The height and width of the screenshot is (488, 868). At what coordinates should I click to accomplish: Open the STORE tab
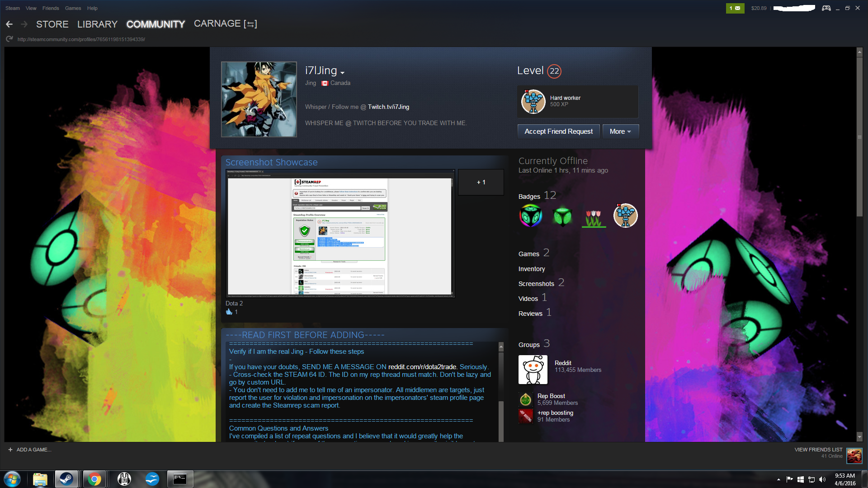point(52,24)
